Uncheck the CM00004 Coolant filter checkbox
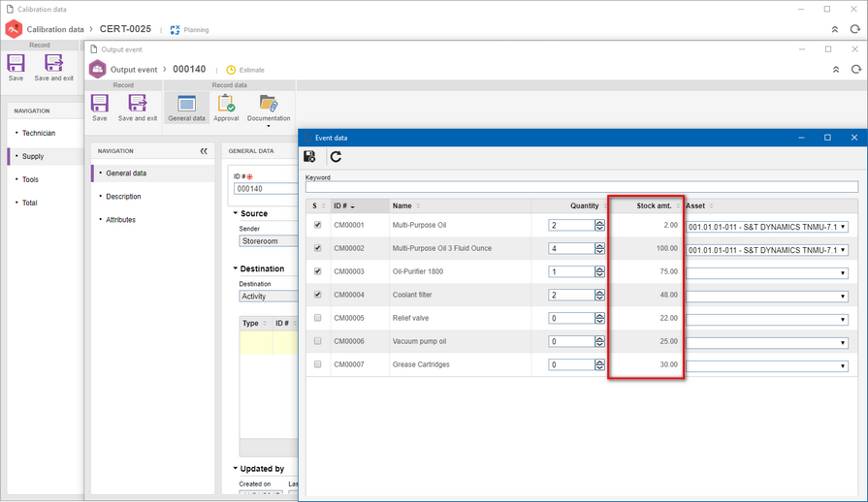 317,295
